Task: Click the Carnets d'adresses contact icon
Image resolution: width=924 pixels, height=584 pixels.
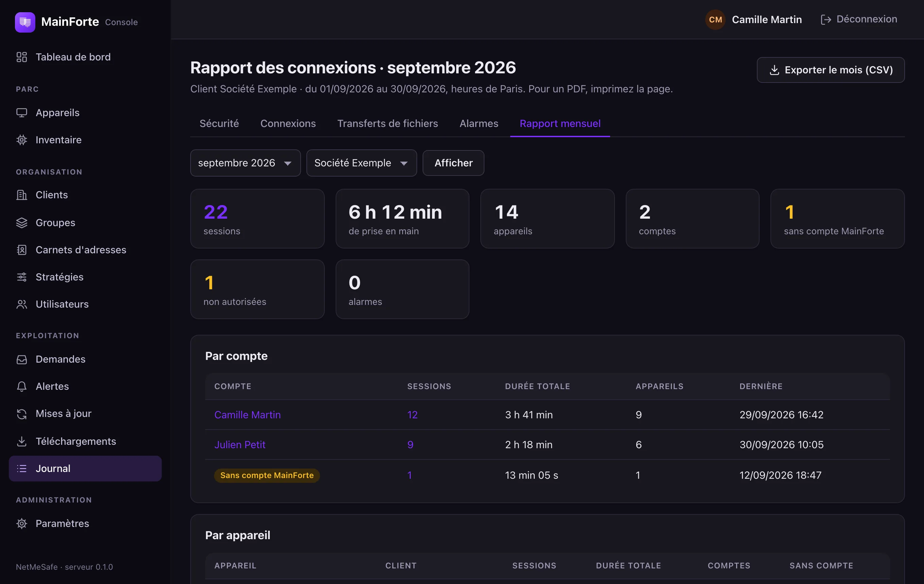Action: tap(21, 250)
